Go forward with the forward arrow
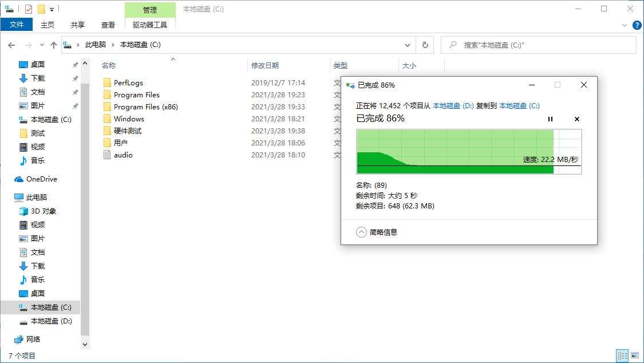 coord(29,45)
